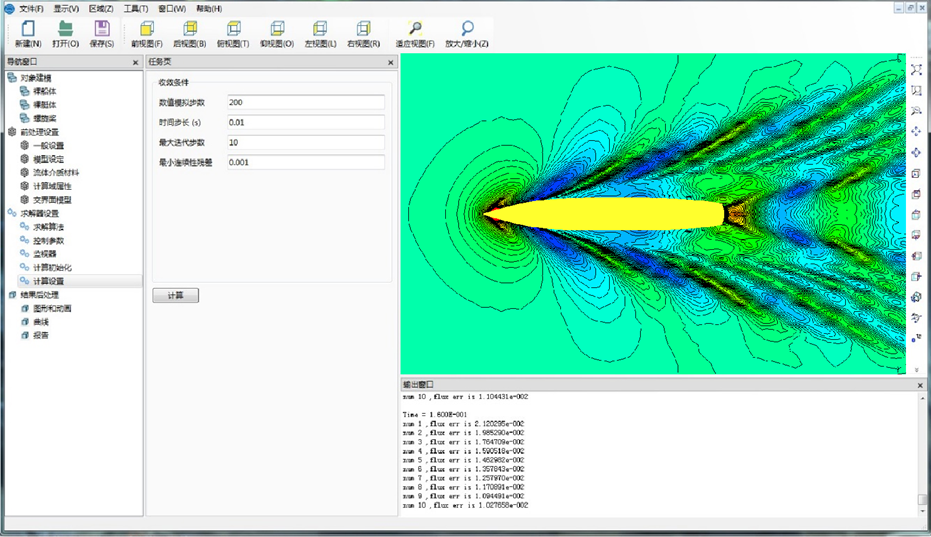Open the 区域(Z) menu
The height and width of the screenshot is (537, 931).
click(101, 9)
